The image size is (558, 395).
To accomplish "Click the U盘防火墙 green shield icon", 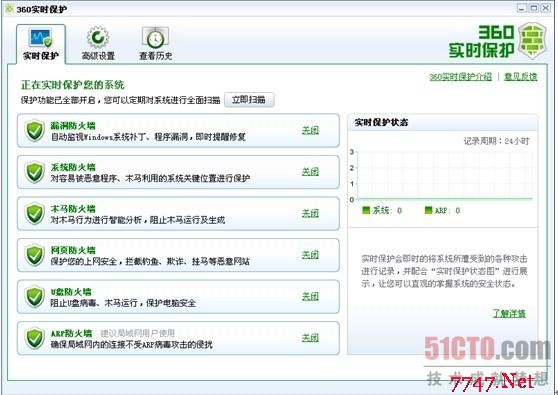I will [x=35, y=297].
